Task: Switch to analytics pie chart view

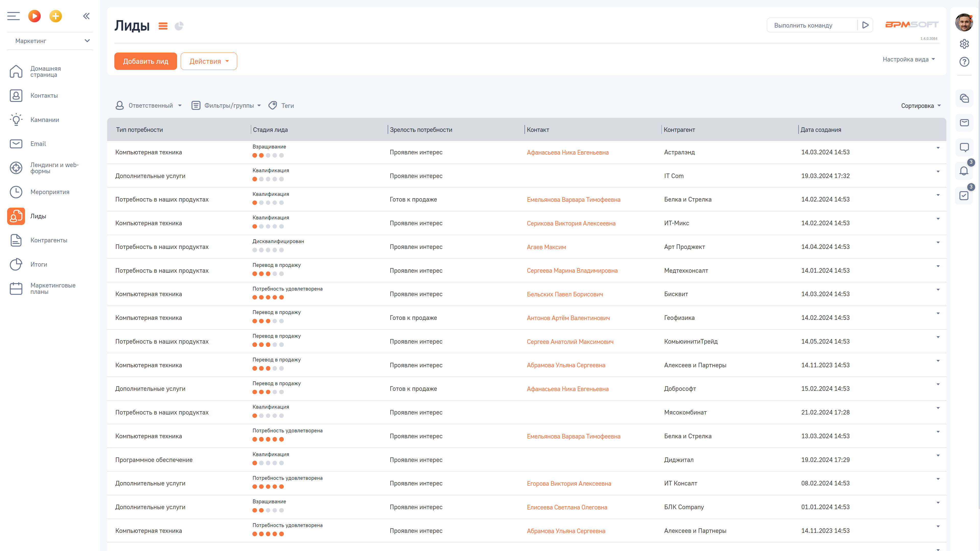Action: [179, 26]
